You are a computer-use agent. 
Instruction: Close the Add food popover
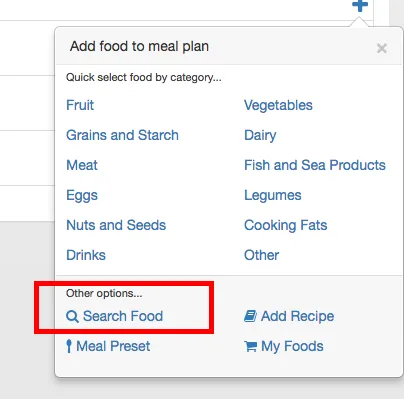tap(382, 49)
